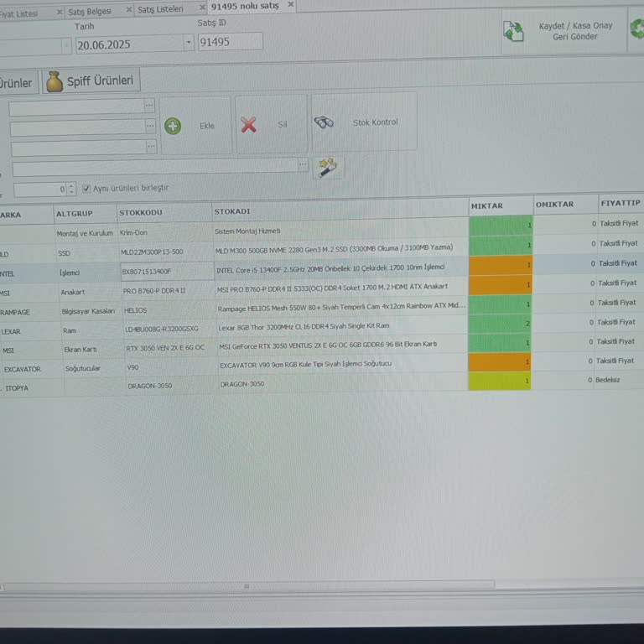Close the 91495 nolu satış tab
This screenshot has height=644, width=644.
(291, 4)
